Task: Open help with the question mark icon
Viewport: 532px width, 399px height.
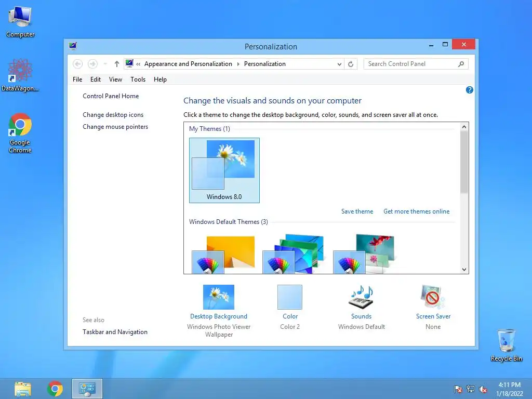Action: click(470, 90)
